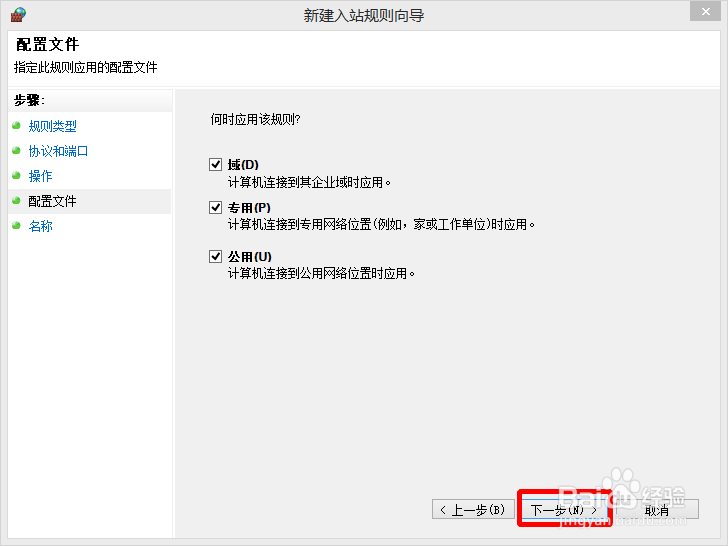
Task: Go to the 名称 step
Action: click(40, 226)
